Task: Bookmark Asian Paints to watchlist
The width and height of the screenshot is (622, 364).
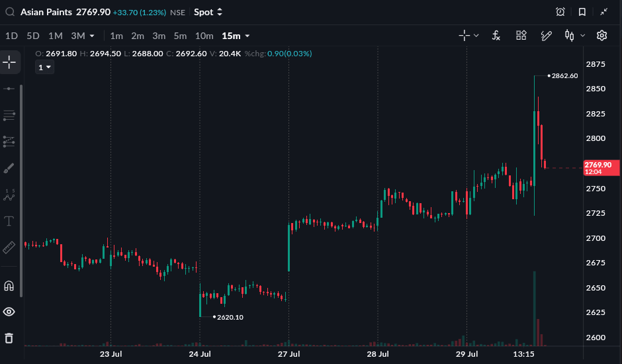Action: tap(582, 12)
